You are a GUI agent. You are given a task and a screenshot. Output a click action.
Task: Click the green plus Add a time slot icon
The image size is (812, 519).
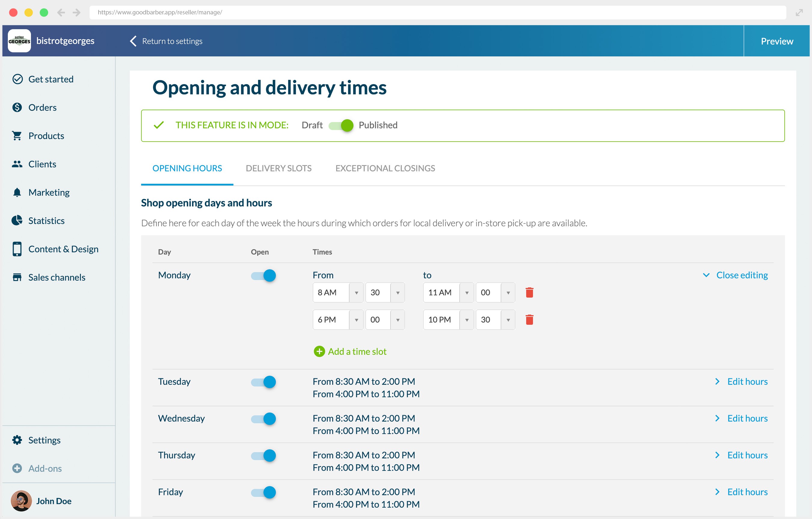pyautogui.click(x=319, y=352)
